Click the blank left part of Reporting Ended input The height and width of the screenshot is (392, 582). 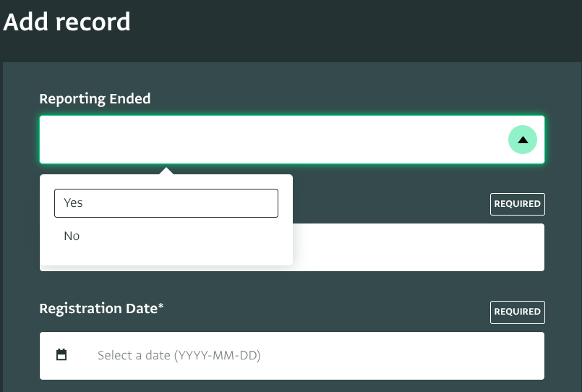click(x=108, y=140)
